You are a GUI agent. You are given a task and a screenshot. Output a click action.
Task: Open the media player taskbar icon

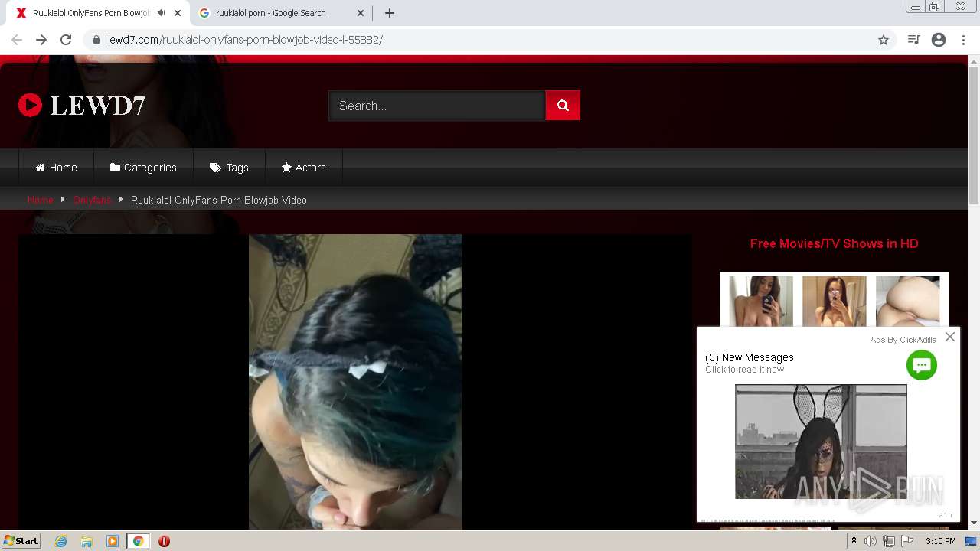tap(113, 541)
